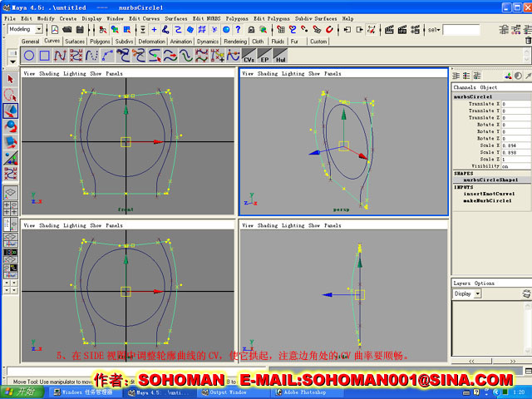
Task: Choose the Move tool with cone icon
Action: [x=10, y=111]
